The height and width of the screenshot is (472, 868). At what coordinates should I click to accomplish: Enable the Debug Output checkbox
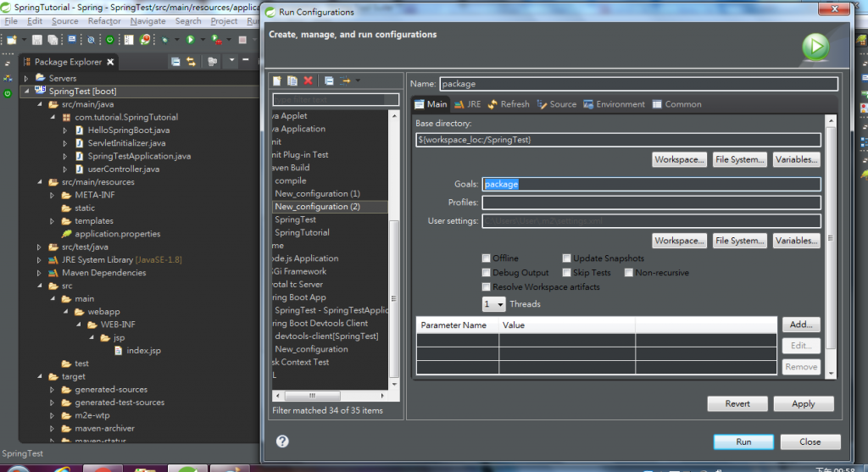(x=486, y=272)
